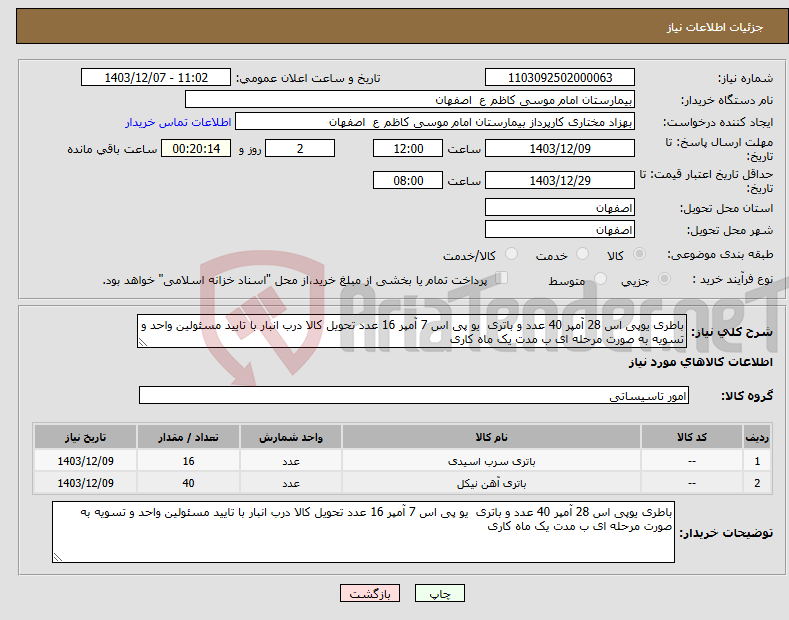Click the تعداد / مقدار column header

point(188,437)
